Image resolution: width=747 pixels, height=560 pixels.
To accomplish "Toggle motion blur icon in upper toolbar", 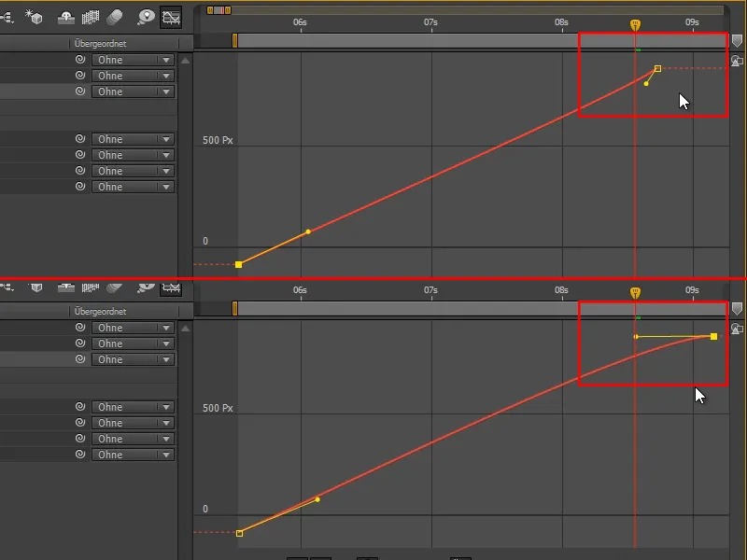I will click(x=114, y=18).
